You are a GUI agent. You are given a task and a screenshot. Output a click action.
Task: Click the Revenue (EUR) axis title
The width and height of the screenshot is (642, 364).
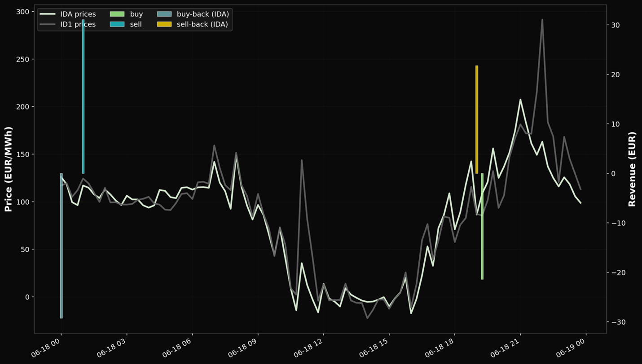(x=632, y=169)
